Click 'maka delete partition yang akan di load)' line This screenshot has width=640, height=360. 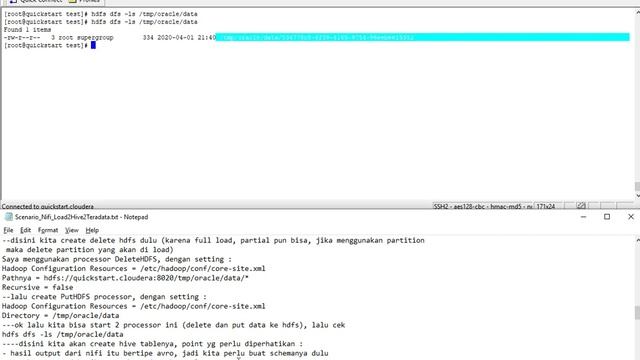(90, 250)
